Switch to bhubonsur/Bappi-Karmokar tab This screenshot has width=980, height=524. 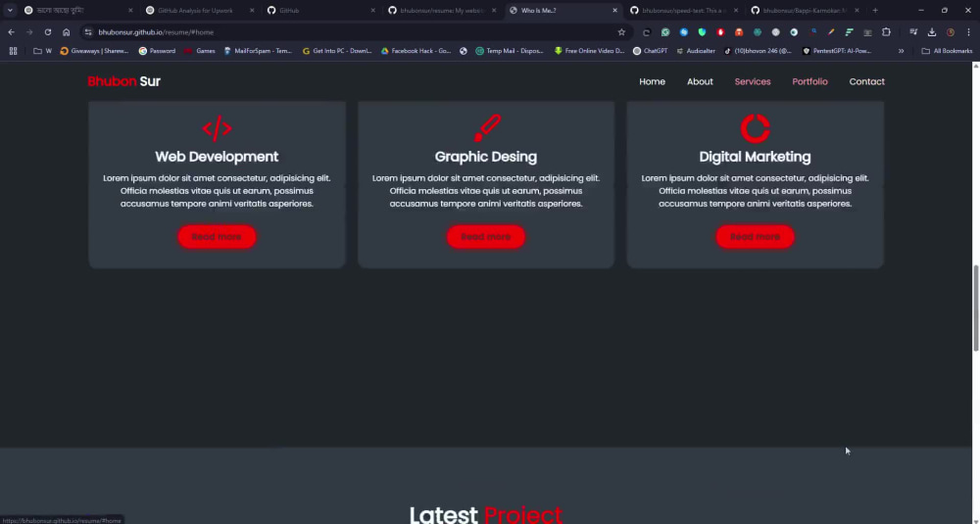(800, 10)
